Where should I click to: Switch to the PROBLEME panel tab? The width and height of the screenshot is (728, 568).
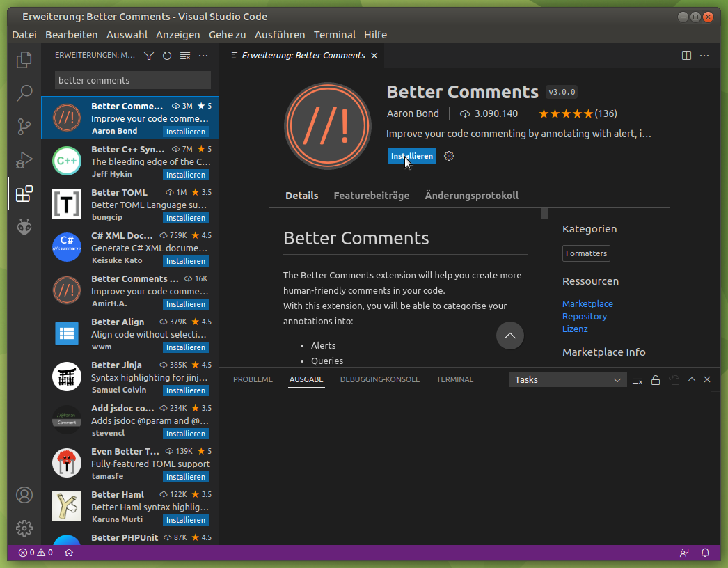(x=253, y=379)
